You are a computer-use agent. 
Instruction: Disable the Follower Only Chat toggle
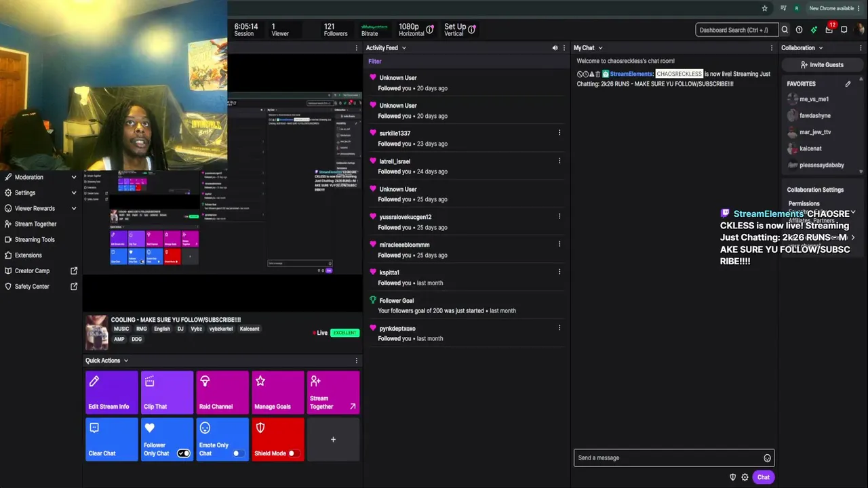click(183, 453)
